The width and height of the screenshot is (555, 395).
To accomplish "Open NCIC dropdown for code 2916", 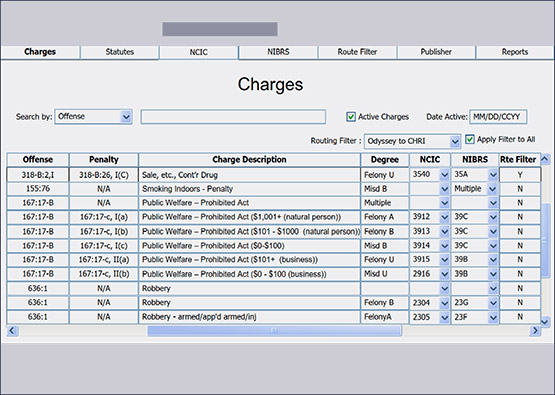I will pyautogui.click(x=444, y=274).
